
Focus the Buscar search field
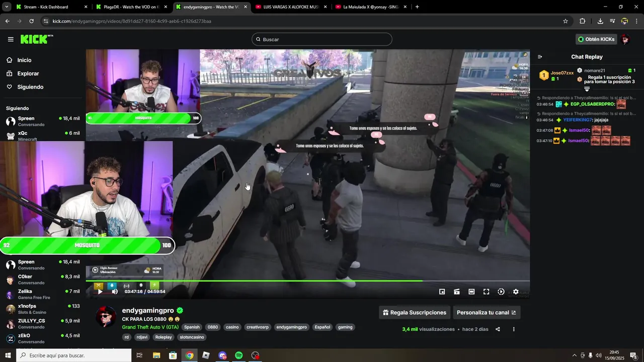(x=322, y=39)
